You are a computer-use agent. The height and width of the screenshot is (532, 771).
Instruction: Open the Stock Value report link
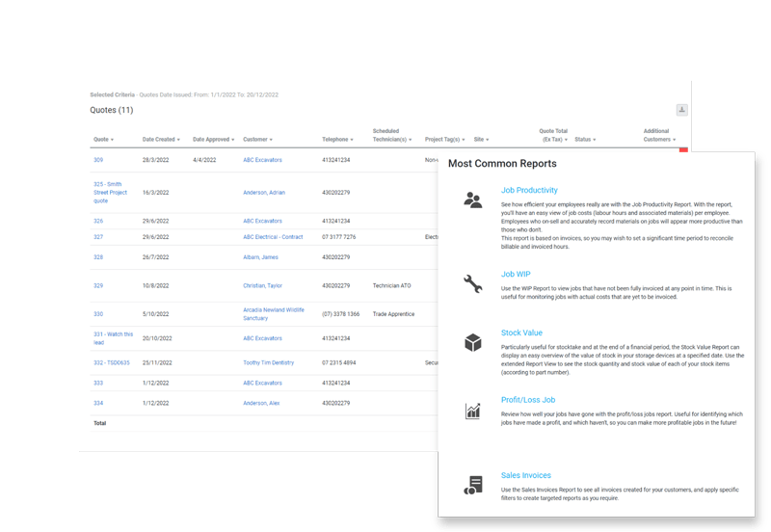tap(521, 332)
